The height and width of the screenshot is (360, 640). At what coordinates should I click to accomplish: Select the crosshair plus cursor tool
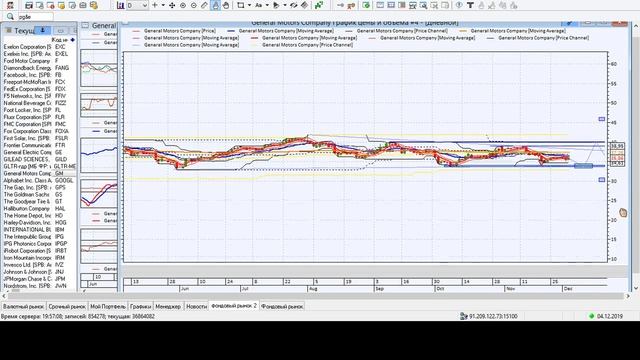pyautogui.click(x=155, y=5)
